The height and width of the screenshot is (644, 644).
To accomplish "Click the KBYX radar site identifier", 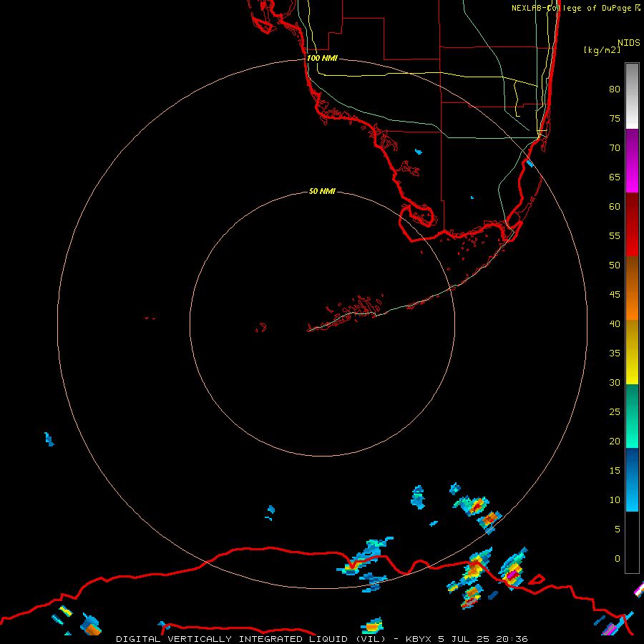I will pos(419,639).
